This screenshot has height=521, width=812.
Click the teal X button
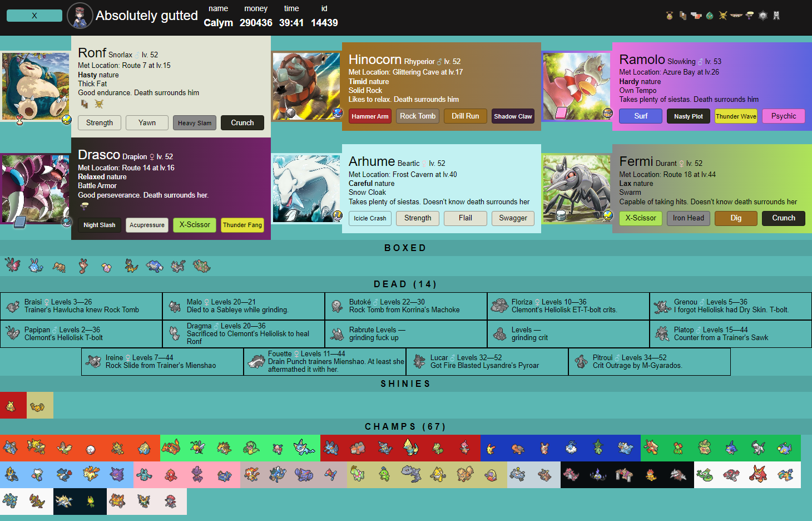pyautogui.click(x=34, y=16)
